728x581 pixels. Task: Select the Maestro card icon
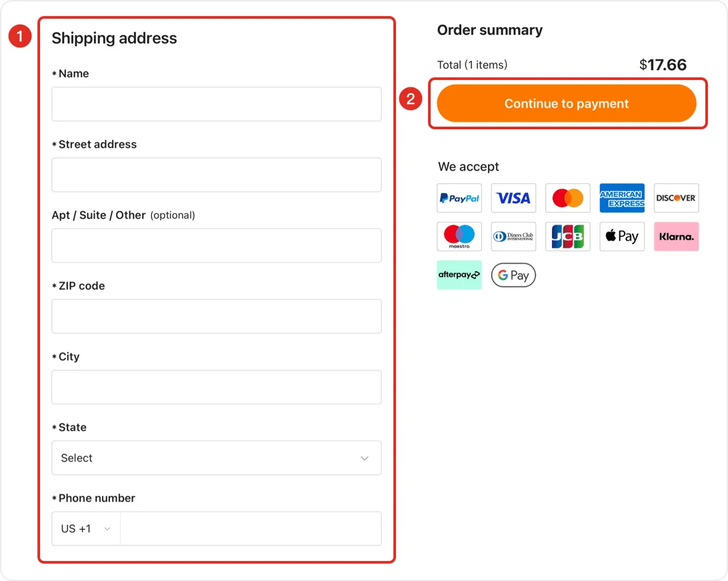459,237
